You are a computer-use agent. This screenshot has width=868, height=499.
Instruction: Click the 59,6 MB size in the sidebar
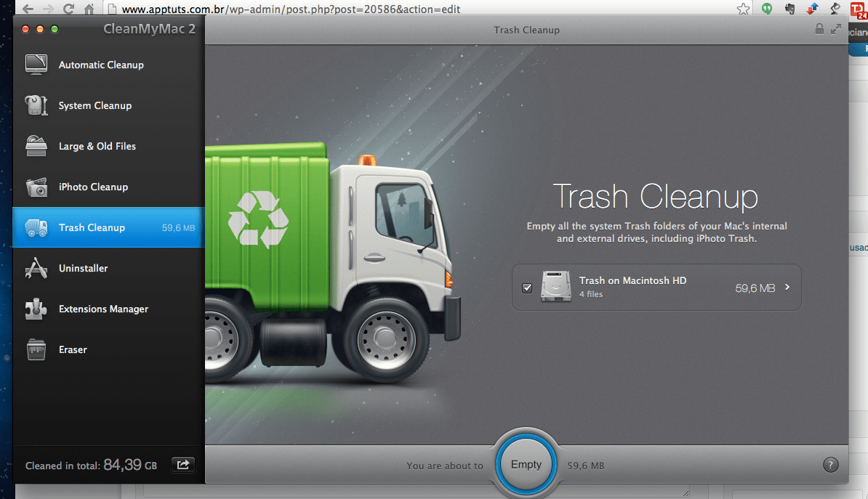coord(178,227)
